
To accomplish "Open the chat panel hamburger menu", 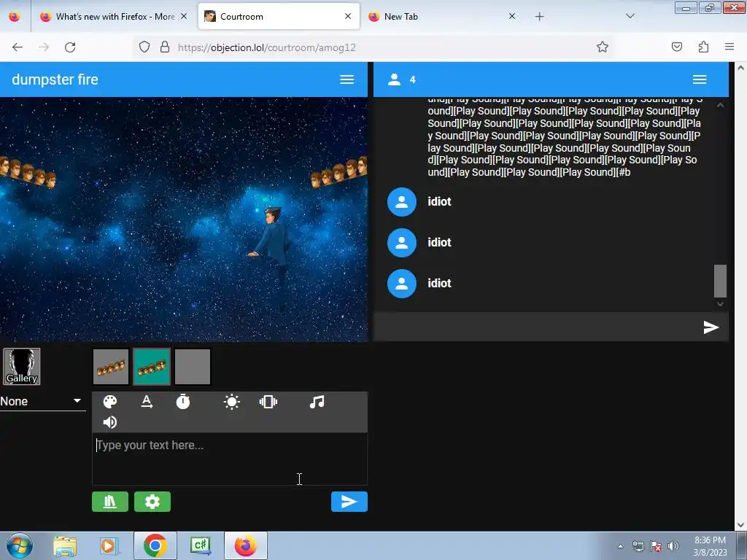I will point(700,79).
